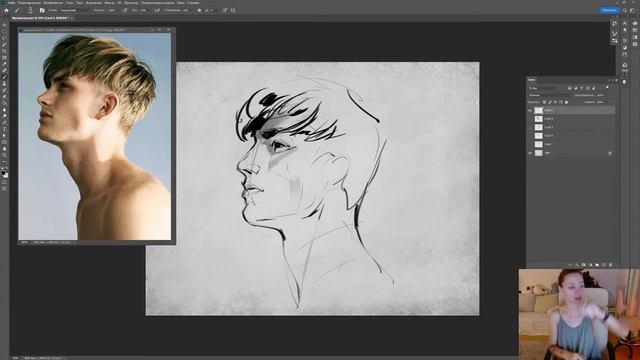Click the selected top layer thumbnail

[x=539, y=111]
